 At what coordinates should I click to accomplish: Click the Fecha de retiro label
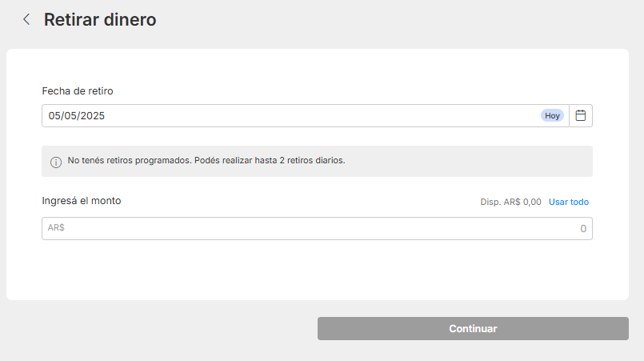(x=83, y=90)
